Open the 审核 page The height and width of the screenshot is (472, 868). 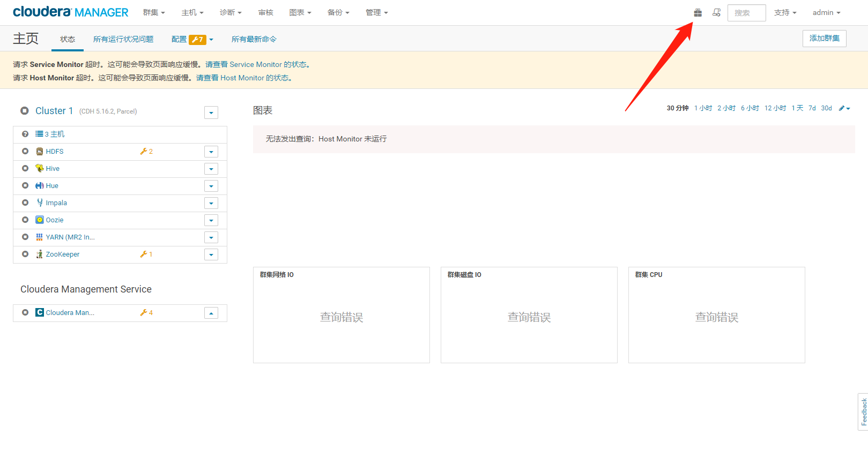[x=265, y=12]
